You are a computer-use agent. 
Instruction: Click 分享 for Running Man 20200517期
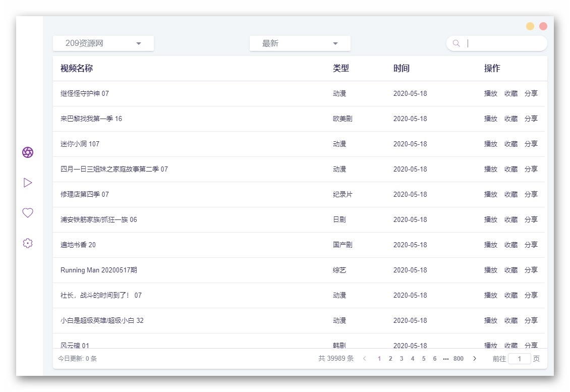pos(531,270)
